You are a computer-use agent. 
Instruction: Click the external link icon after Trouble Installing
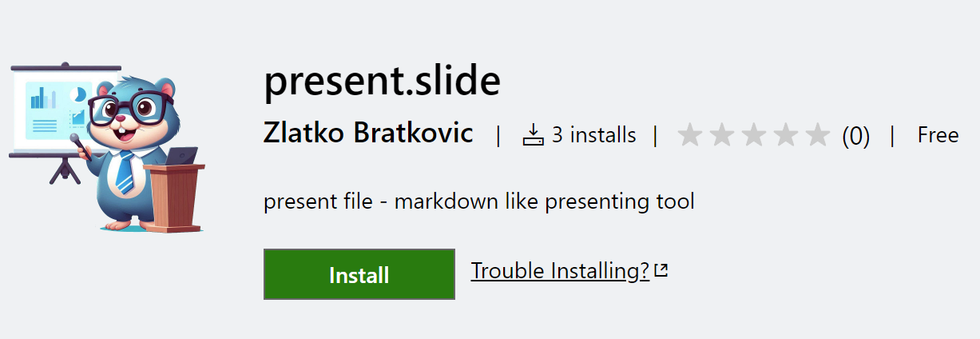pos(661,271)
